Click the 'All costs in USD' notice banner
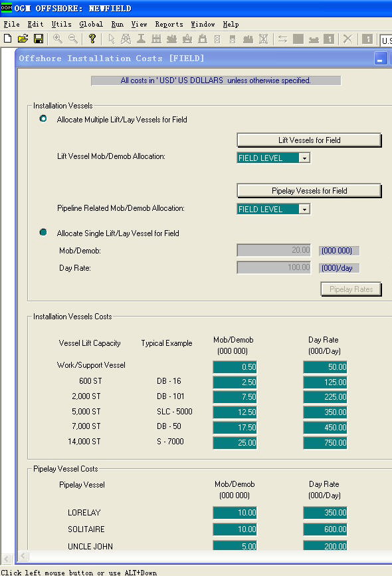Image resolution: width=392 pixels, height=576 pixels. (216, 80)
